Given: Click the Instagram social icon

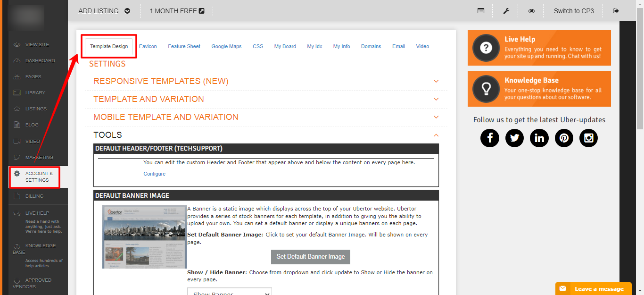Looking at the screenshot, I should point(588,138).
